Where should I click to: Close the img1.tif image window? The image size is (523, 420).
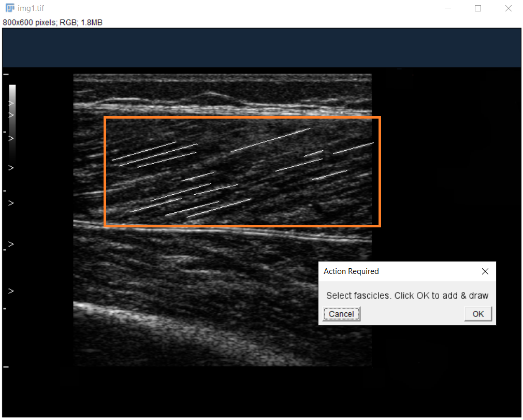coord(508,8)
